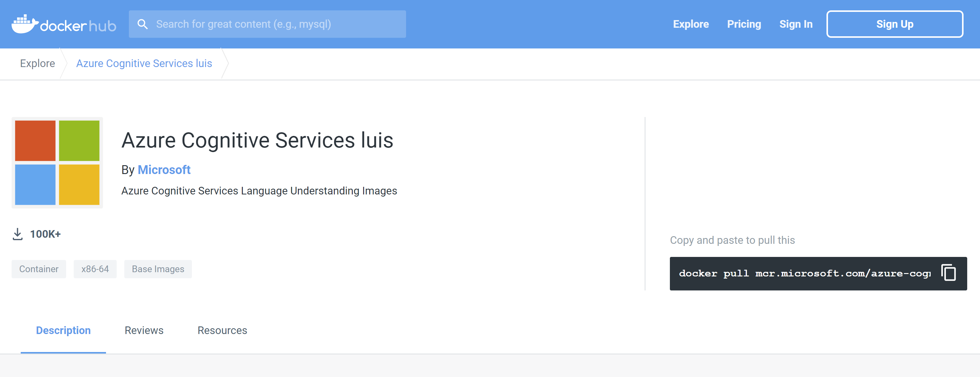Open the Microsoft publisher link

pyautogui.click(x=164, y=170)
